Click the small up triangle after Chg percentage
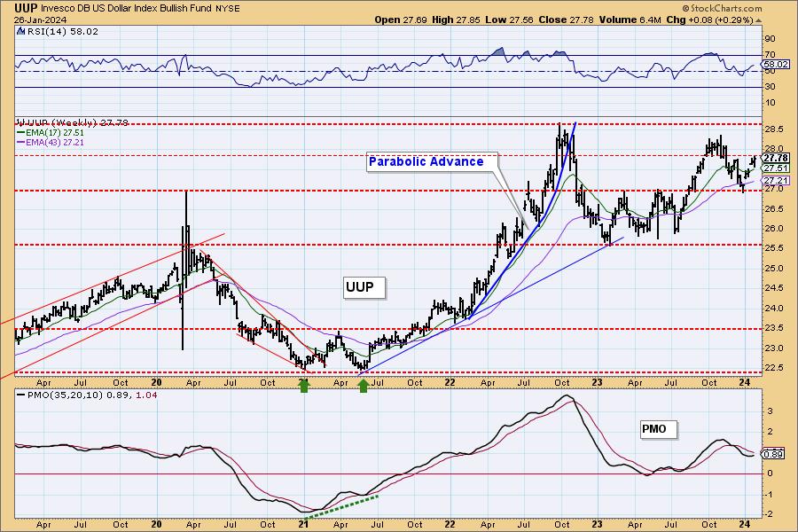Image resolution: width=798 pixels, height=532 pixels. [x=759, y=20]
